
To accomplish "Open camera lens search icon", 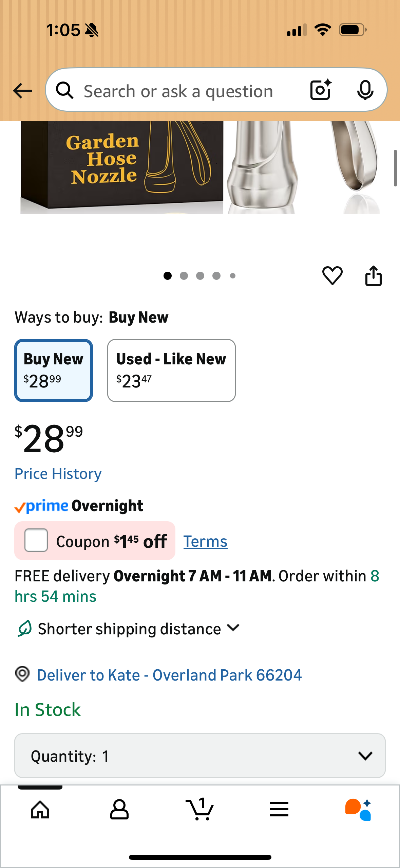I will tap(321, 90).
